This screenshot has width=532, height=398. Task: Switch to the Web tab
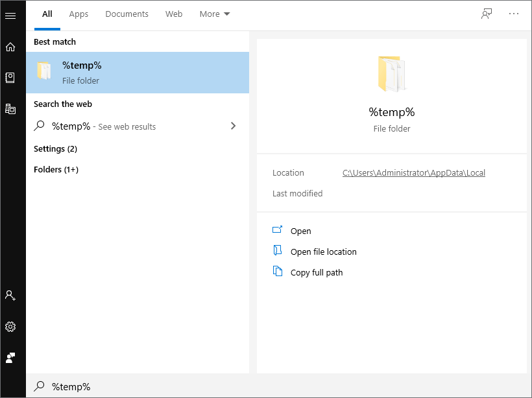[174, 14]
